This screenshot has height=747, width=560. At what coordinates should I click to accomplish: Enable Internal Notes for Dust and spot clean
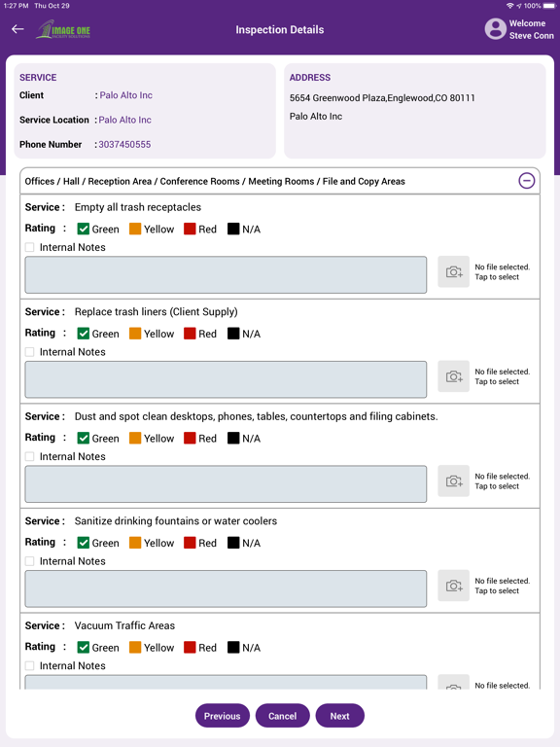tap(29, 456)
